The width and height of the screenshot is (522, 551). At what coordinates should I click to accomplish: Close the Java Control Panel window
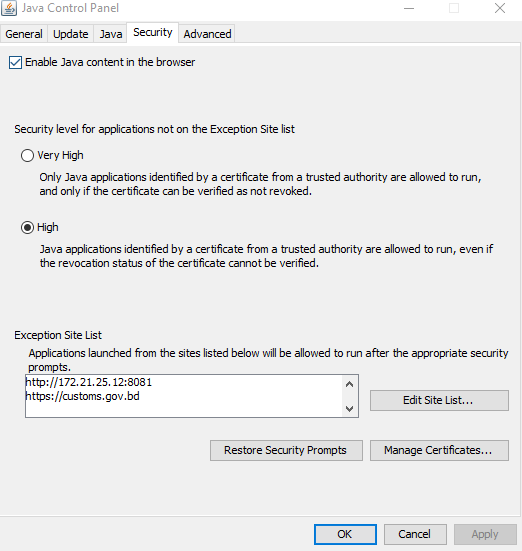coord(500,8)
